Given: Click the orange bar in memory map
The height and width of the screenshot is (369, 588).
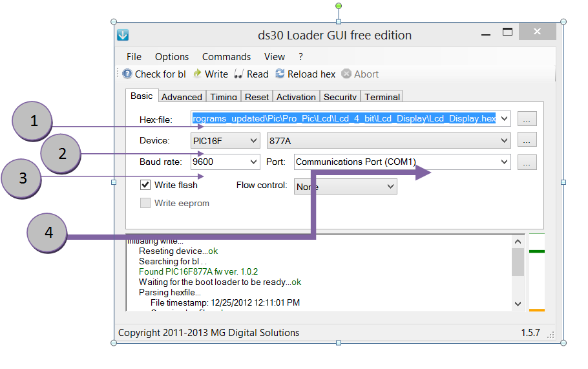Looking at the screenshot, I should pyautogui.click(x=536, y=310).
